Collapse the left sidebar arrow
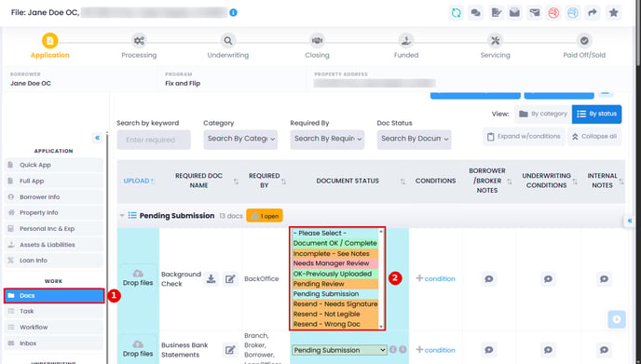Image resolution: width=641 pixels, height=364 pixels. point(97,138)
